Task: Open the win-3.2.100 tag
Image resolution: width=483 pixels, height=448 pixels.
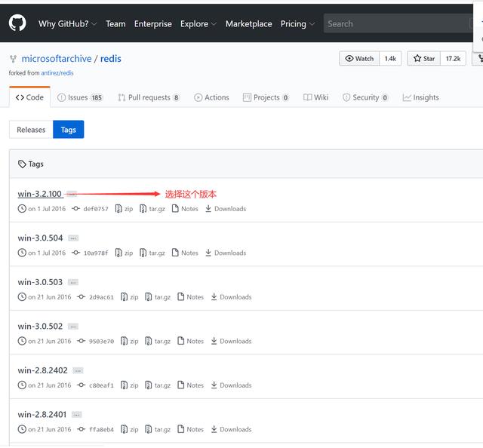Action: pyautogui.click(x=40, y=194)
